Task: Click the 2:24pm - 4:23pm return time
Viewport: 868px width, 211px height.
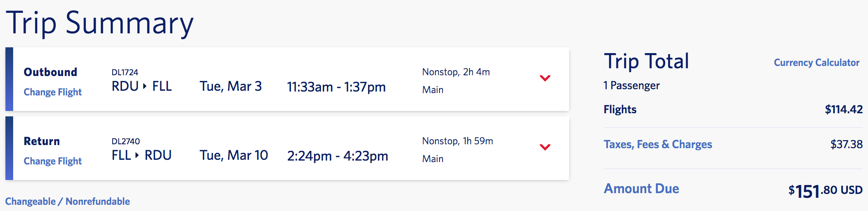Action: 337,156
